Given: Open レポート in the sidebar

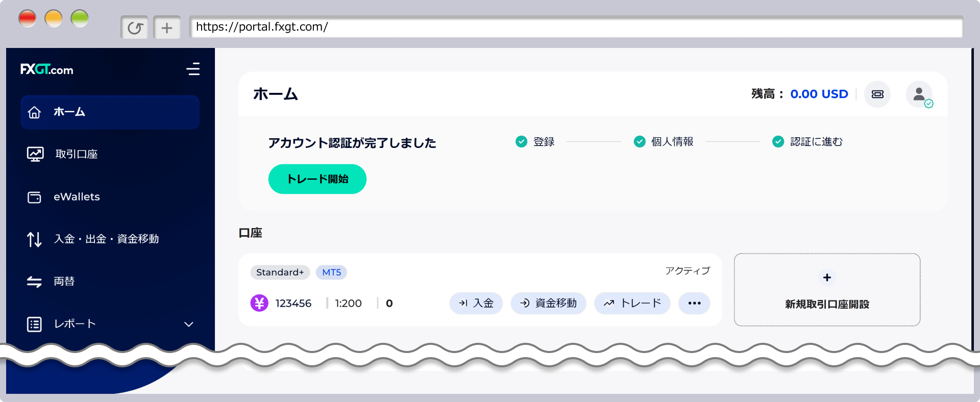Looking at the screenshot, I should [110, 324].
